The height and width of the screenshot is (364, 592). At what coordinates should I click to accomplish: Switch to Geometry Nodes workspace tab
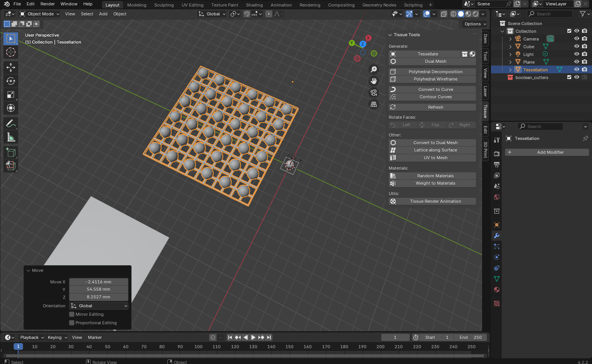pyautogui.click(x=379, y=5)
